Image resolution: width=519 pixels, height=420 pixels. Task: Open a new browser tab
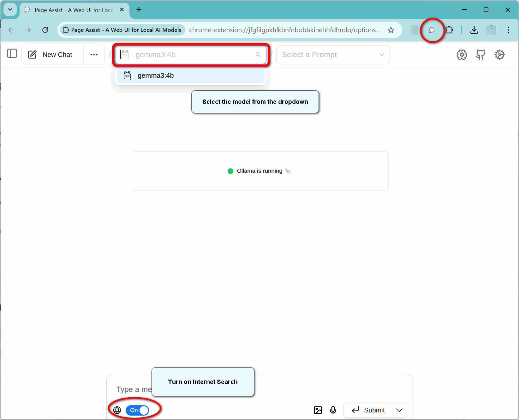[x=139, y=10]
